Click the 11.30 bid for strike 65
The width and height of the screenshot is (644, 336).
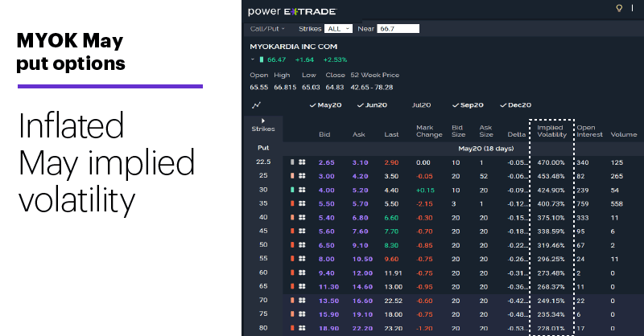pos(328,287)
